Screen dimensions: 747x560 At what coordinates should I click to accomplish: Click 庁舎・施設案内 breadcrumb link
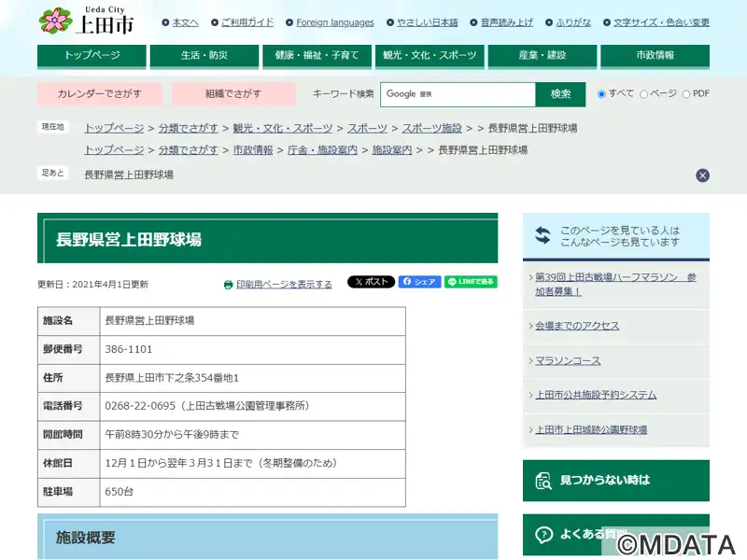[x=322, y=150]
